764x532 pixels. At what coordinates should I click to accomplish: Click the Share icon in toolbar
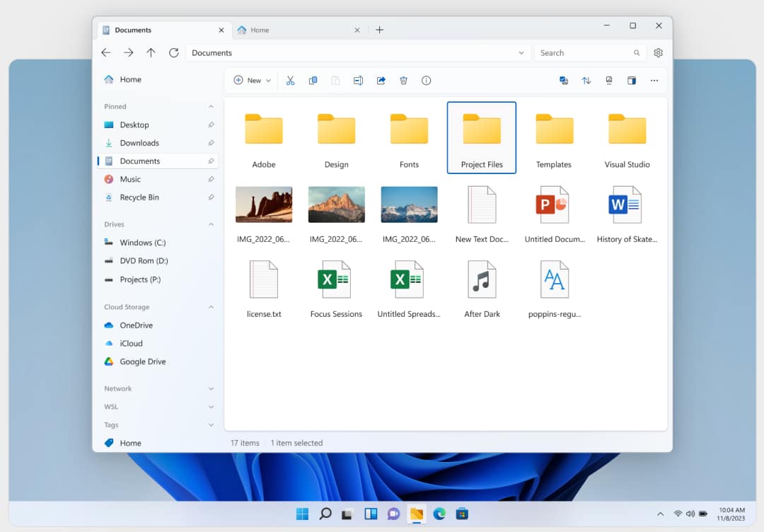point(381,81)
